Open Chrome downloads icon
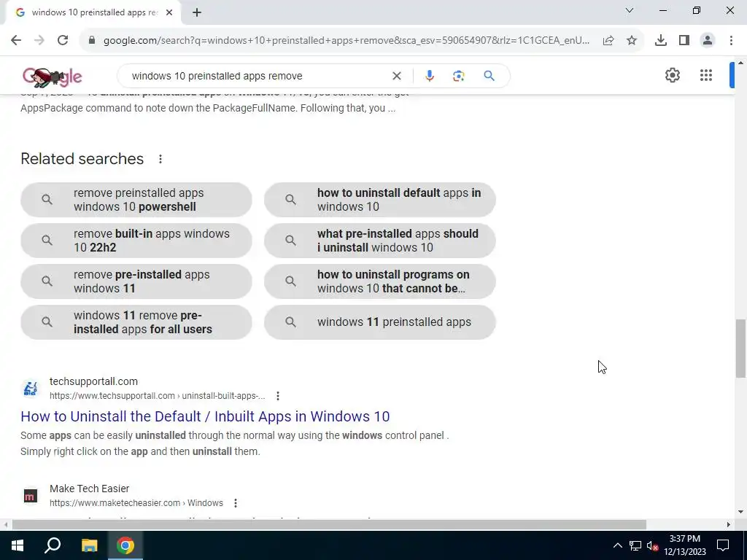 661,41
